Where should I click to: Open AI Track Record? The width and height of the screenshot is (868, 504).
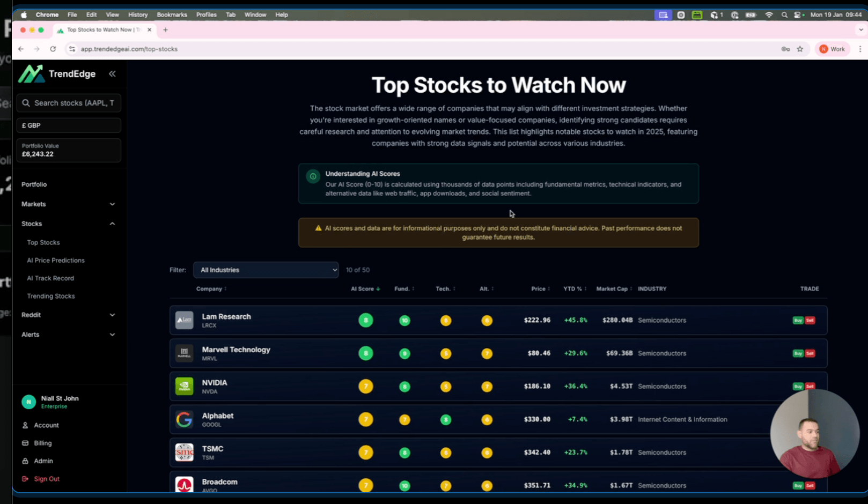click(x=50, y=278)
